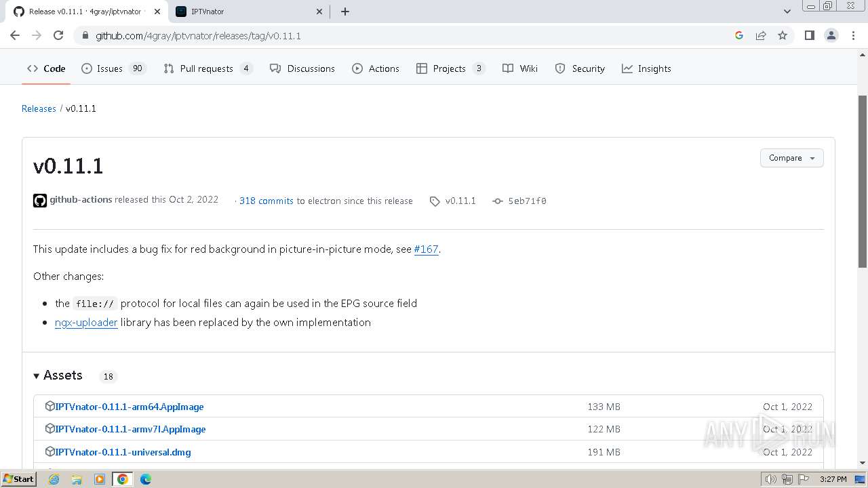Open issue #167 link

click(x=426, y=249)
